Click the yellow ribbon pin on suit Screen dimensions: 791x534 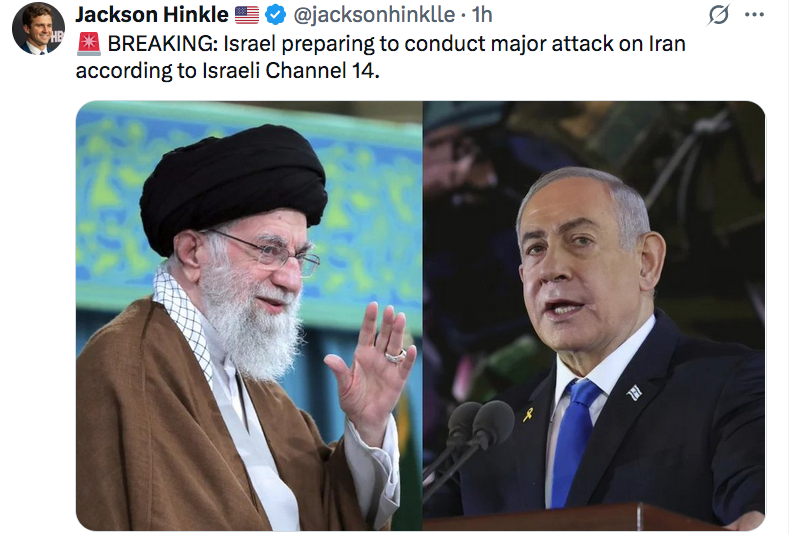point(528,415)
